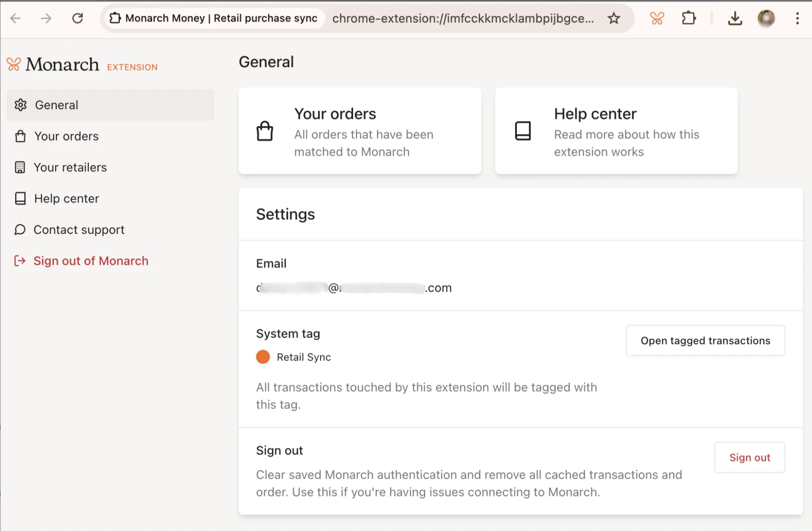Screen dimensions: 812x531
Task: Click the General page heading
Action: pos(266,62)
